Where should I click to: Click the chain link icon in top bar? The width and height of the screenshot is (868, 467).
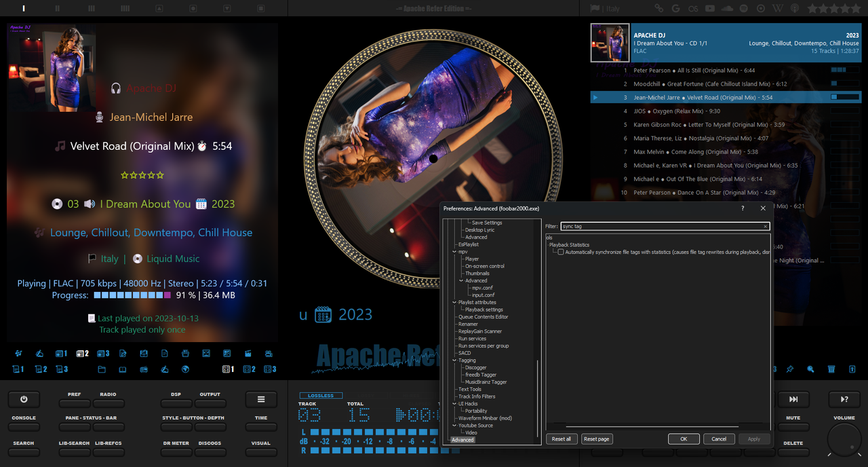point(658,8)
